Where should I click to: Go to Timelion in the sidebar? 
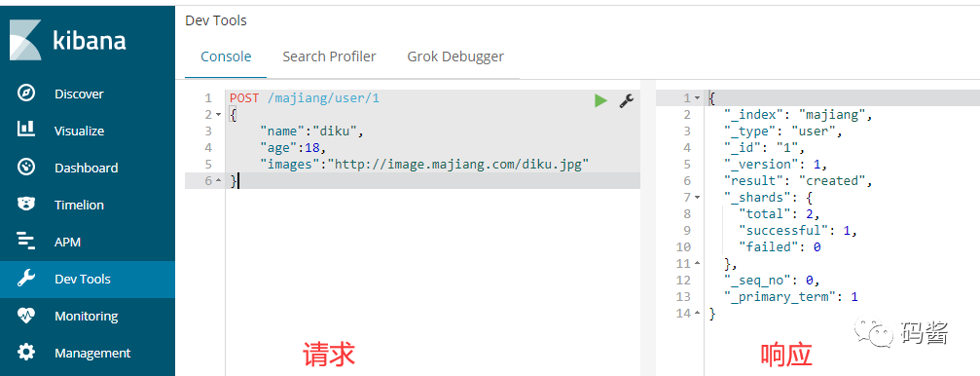[80, 205]
